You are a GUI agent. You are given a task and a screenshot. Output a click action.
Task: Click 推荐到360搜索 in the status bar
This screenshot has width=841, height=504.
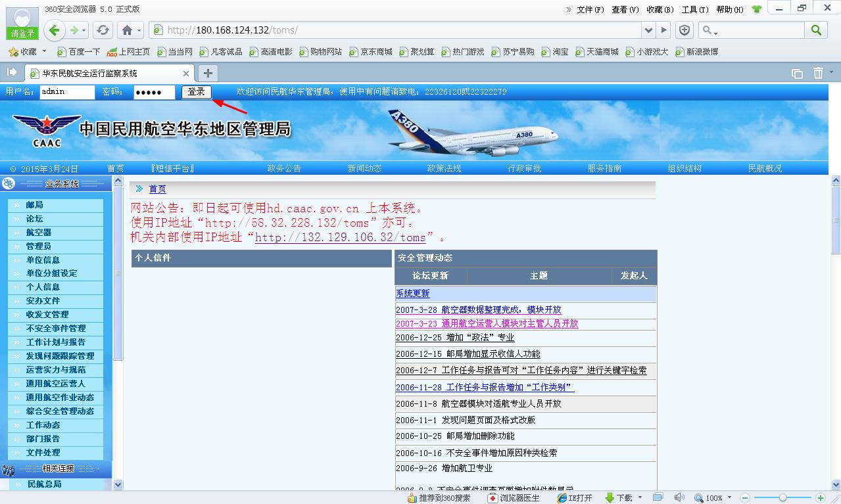coord(439,498)
